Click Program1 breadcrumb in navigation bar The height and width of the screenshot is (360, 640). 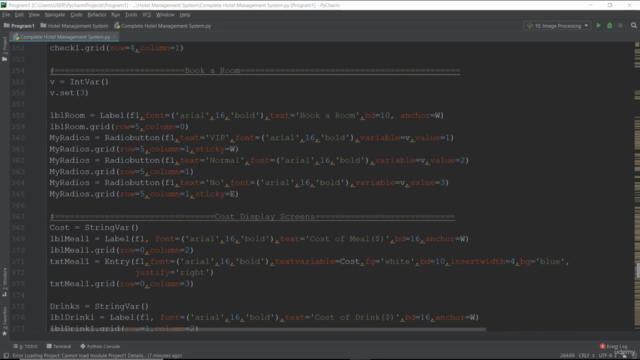(19, 26)
